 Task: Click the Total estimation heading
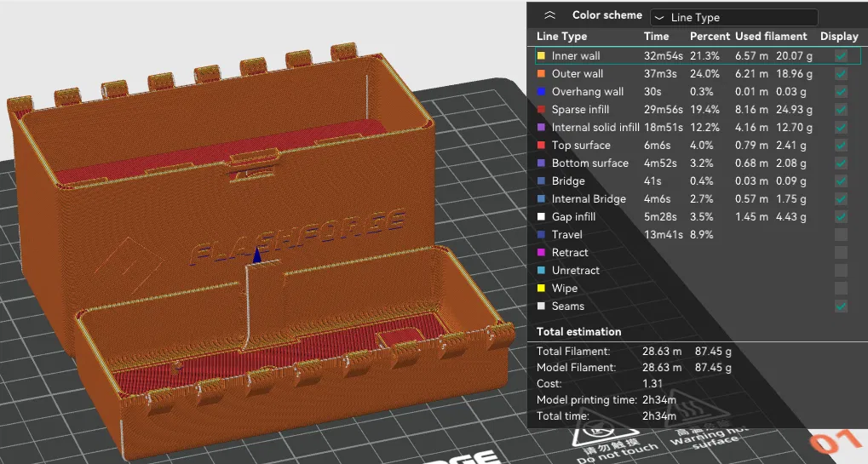(x=579, y=332)
